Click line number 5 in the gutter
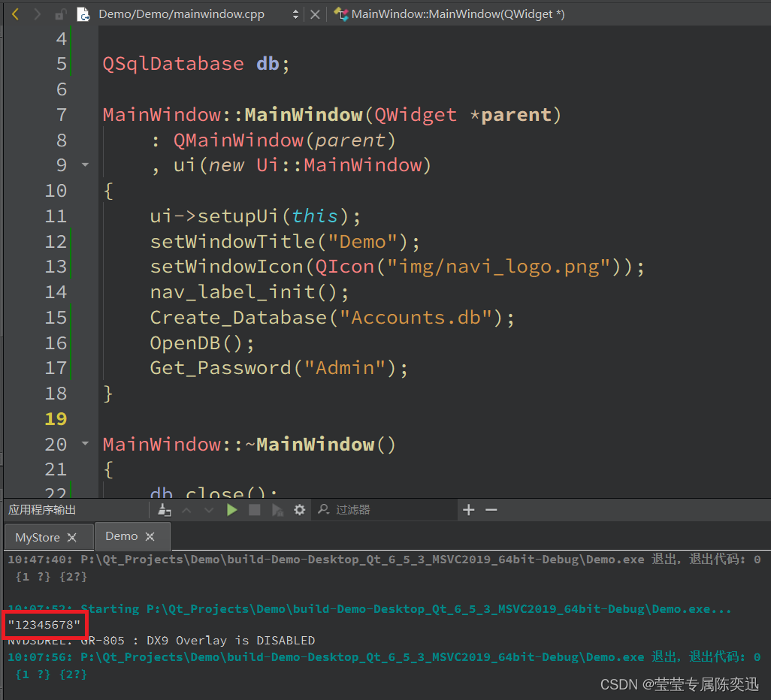Image resolution: width=771 pixels, height=700 pixels. click(61, 63)
